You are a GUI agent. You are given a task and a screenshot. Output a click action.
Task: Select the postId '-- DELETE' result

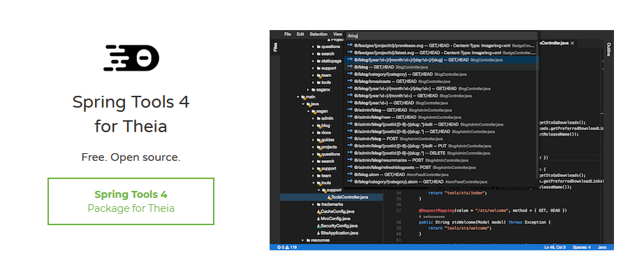pyautogui.click(x=441, y=153)
